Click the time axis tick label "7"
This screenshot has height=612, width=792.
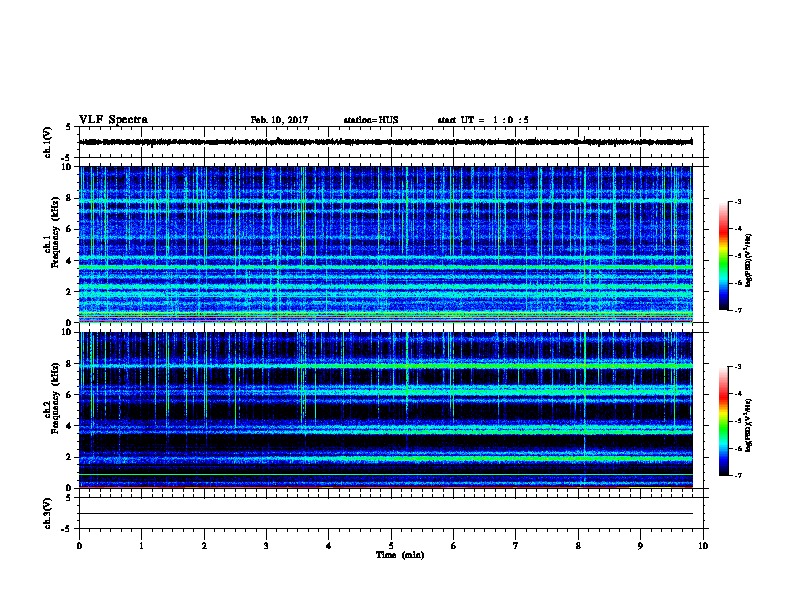[x=516, y=546]
